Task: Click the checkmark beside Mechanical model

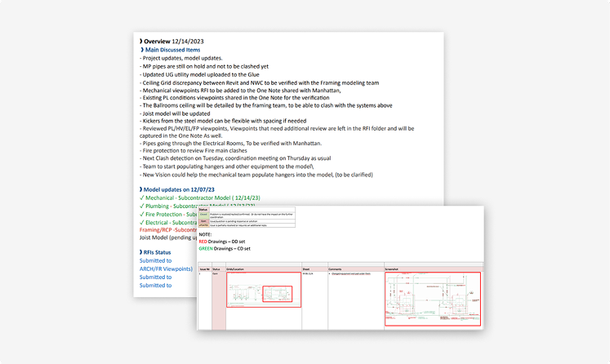Action: (x=142, y=198)
